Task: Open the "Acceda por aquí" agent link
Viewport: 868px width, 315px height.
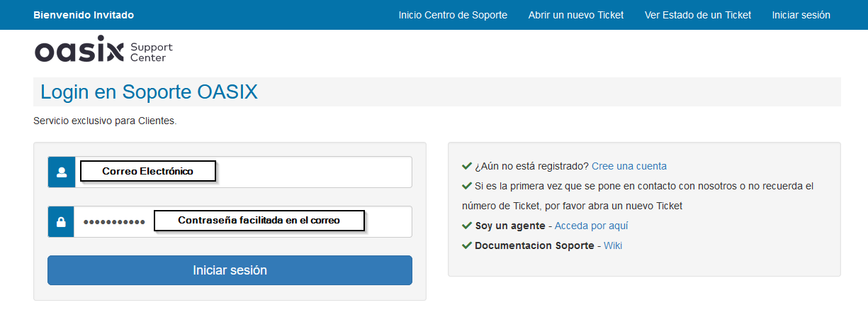Action: [591, 226]
